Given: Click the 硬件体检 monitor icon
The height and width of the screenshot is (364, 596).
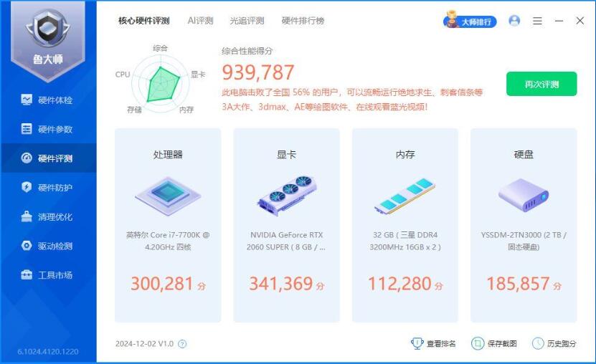Looking at the screenshot, I should tap(27, 100).
